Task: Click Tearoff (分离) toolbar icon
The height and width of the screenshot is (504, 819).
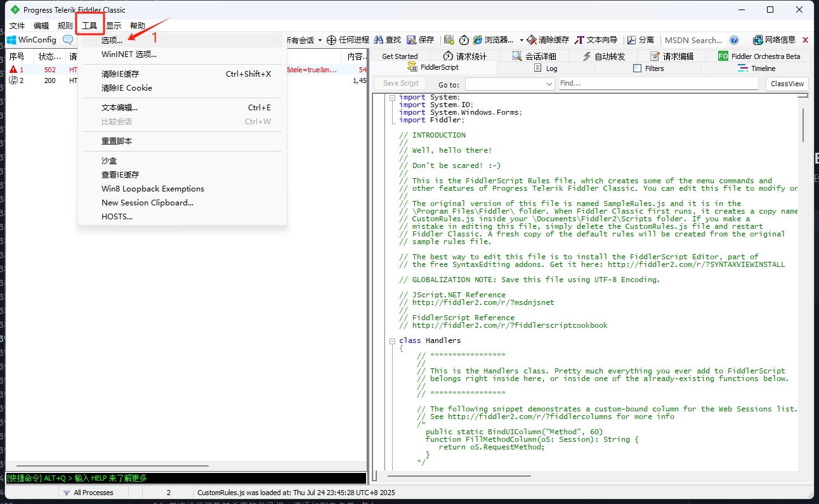Action: coord(632,40)
